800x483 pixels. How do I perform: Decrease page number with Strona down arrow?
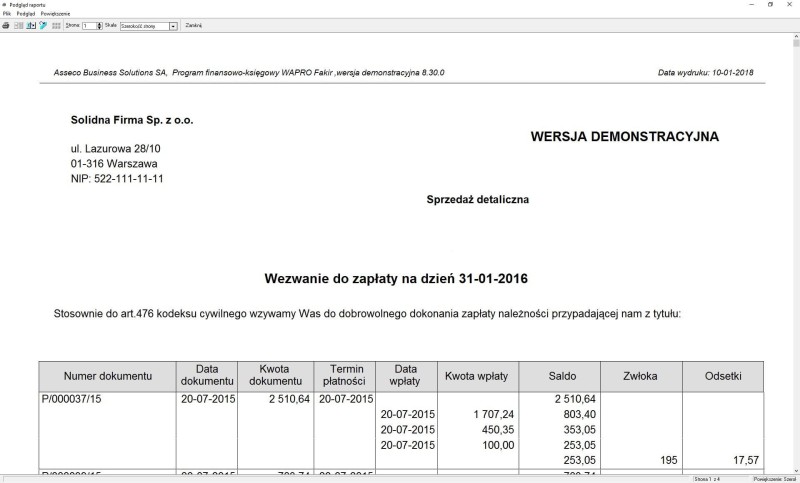coord(99,28)
